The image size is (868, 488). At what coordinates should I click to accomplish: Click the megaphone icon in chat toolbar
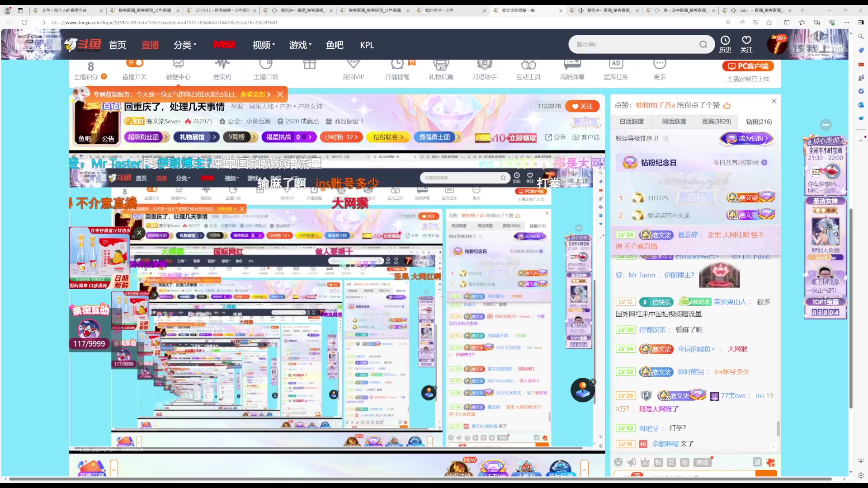pyautogui.click(x=632, y=462)
